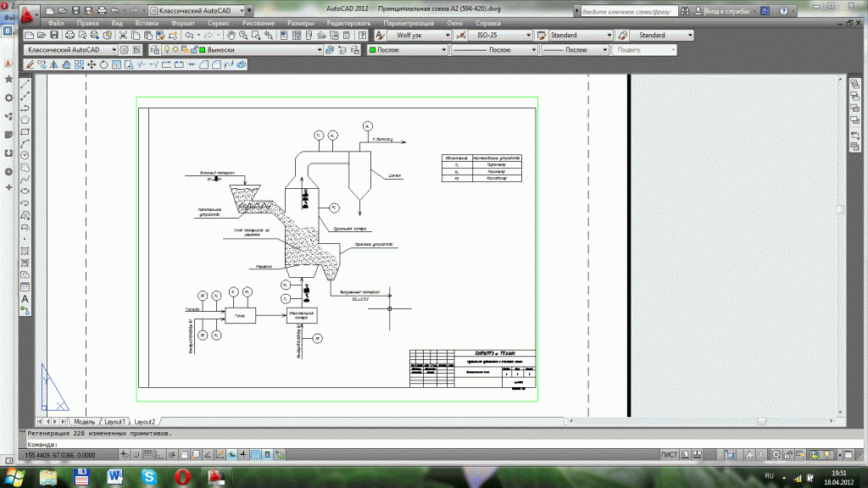
Task: Open the Standard multileader style dropdown
Action: (661, 35)
